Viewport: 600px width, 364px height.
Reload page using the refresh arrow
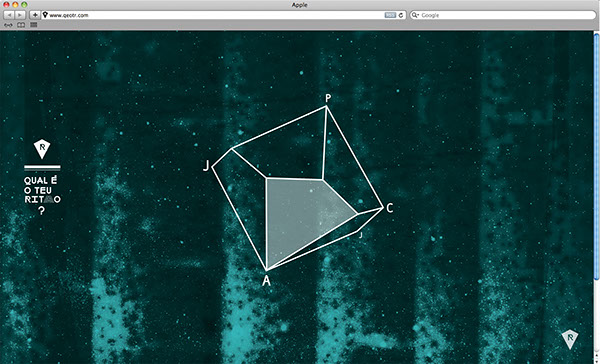(x=401, y=15)
